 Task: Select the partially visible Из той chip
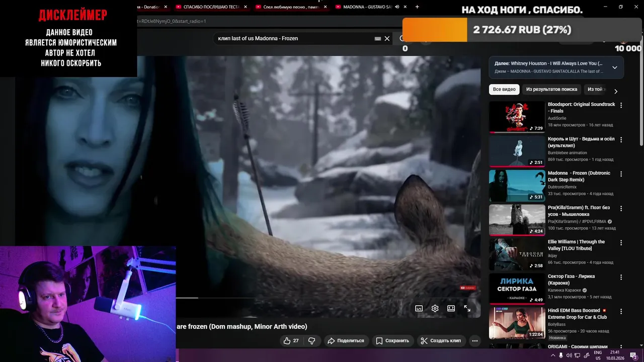596,89
